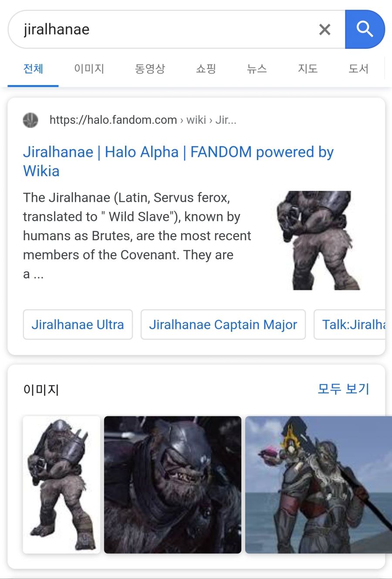Switch to the 전체 tab
The height and width of the screenshot is (579, 392).
(x=33, y=68)
